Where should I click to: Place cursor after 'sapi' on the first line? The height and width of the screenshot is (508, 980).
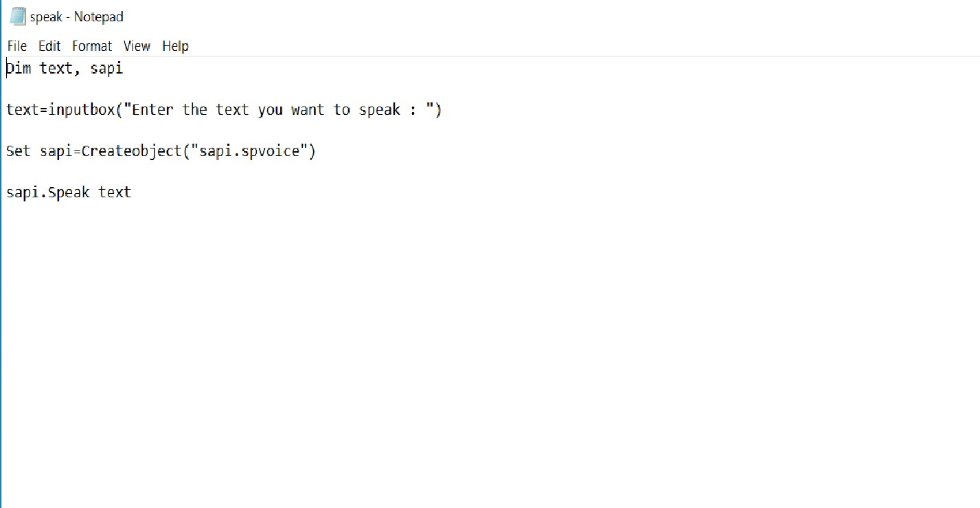[x=124, y=68]
